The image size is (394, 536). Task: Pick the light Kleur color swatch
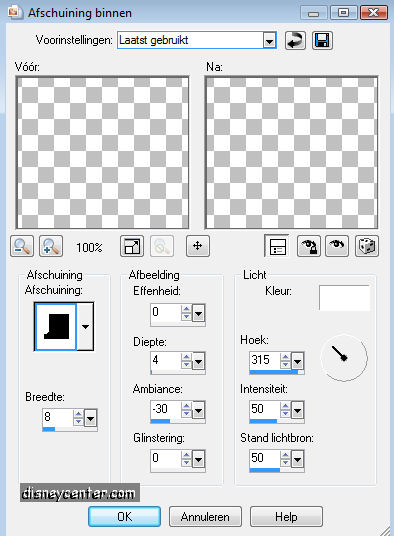[x=344, y=298]
